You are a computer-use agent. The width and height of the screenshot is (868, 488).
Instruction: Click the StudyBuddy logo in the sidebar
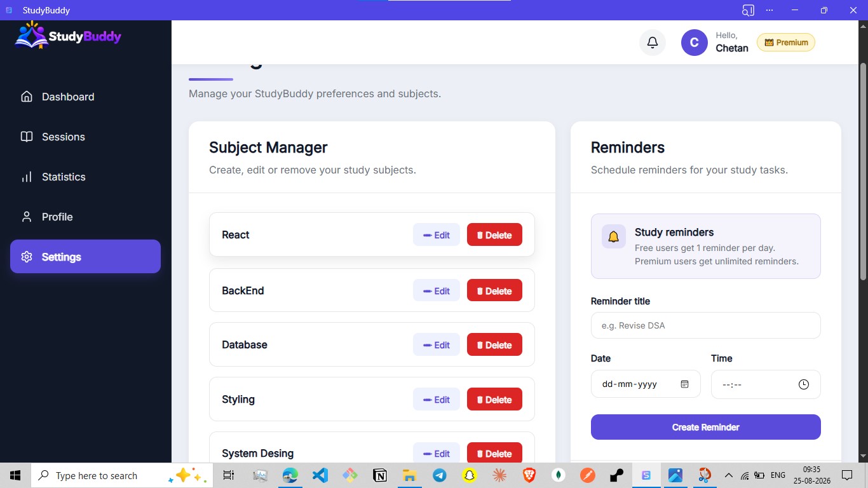pos(68,36)
